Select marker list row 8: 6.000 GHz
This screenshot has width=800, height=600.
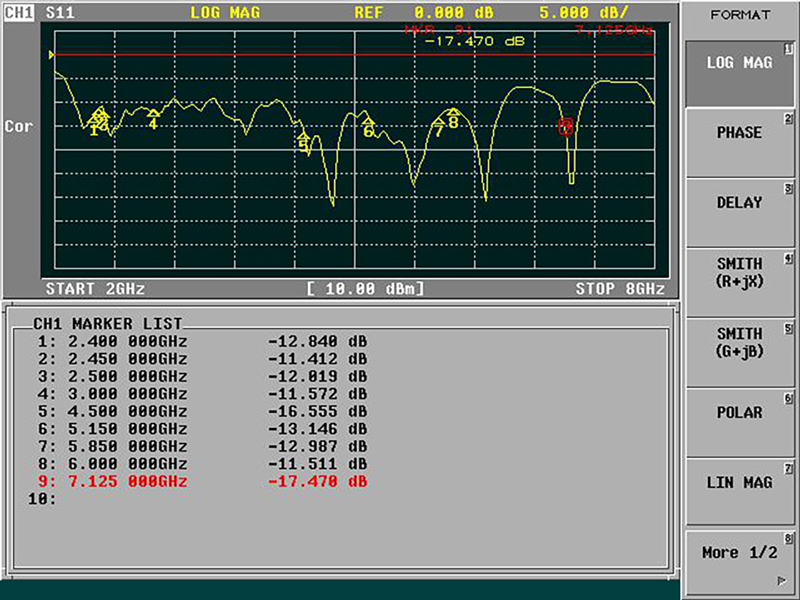[202, 464]
